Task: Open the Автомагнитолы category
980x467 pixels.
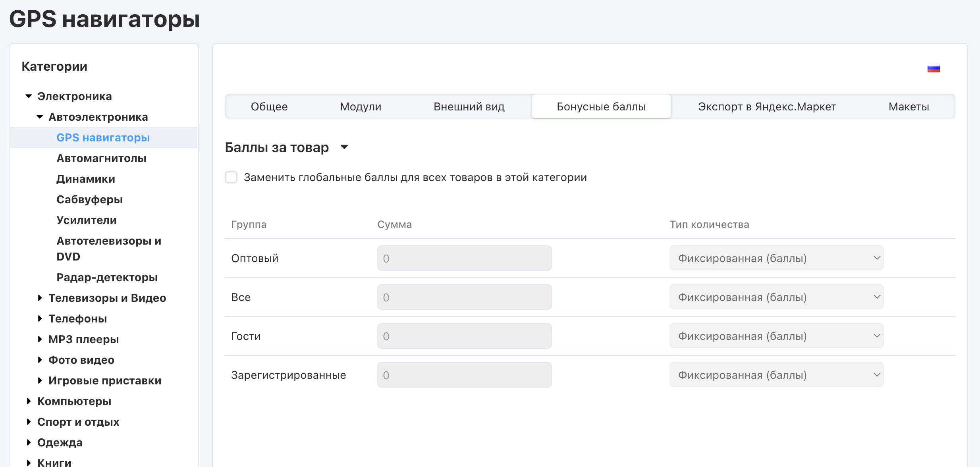Action: click(x=101, y=158)
